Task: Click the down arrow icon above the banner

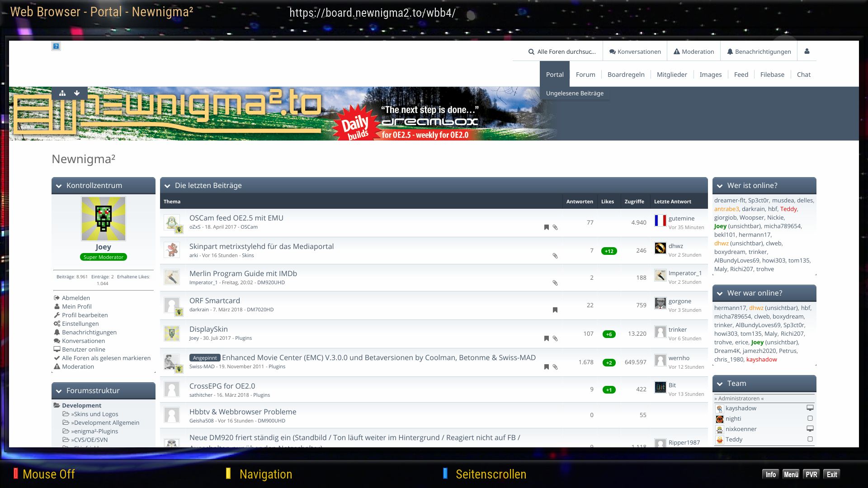Action: click(77, 93)
